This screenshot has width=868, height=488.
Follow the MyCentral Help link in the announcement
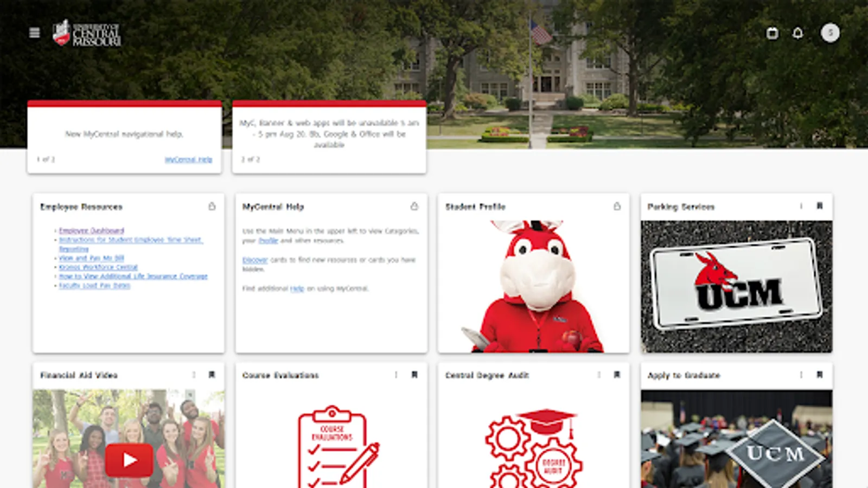point(188,159)
